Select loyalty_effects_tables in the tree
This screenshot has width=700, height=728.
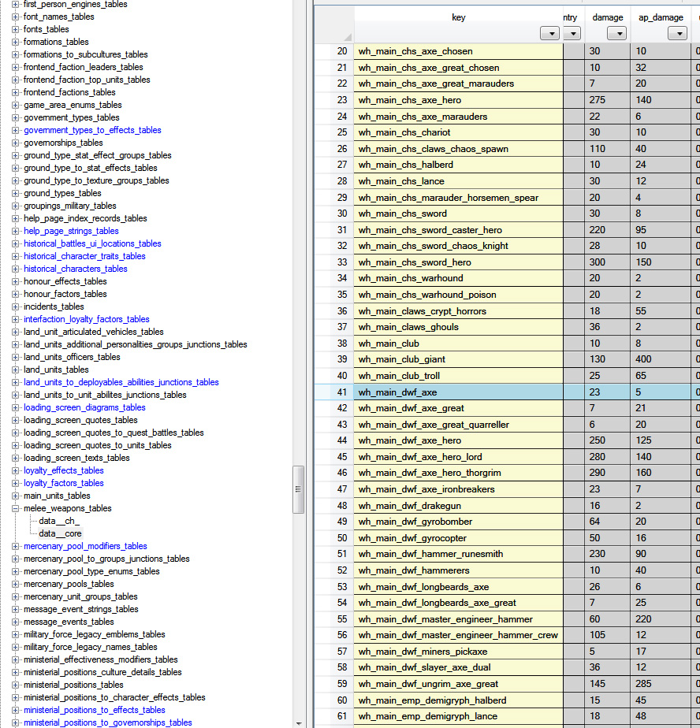coord(64,470)
